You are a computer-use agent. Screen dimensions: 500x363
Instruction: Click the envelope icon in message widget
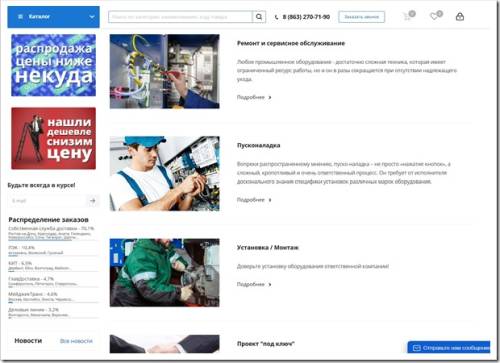pyautogui.click(x=416, y=348)
